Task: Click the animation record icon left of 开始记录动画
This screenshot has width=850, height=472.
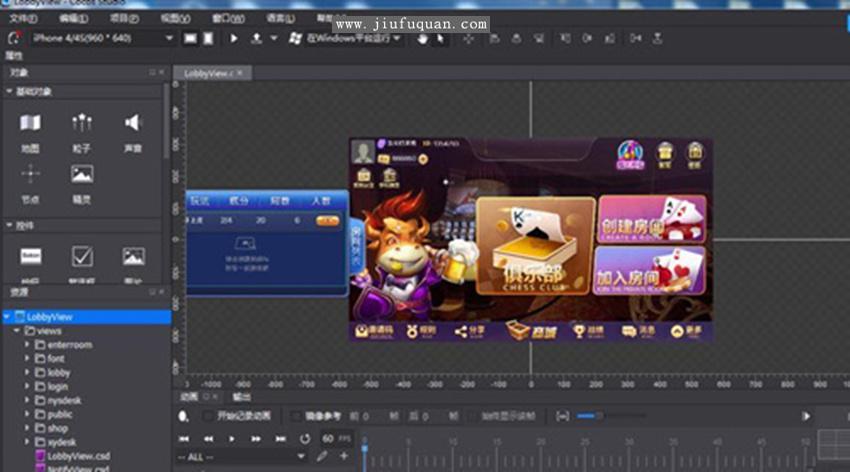Action: coord(183,416)
